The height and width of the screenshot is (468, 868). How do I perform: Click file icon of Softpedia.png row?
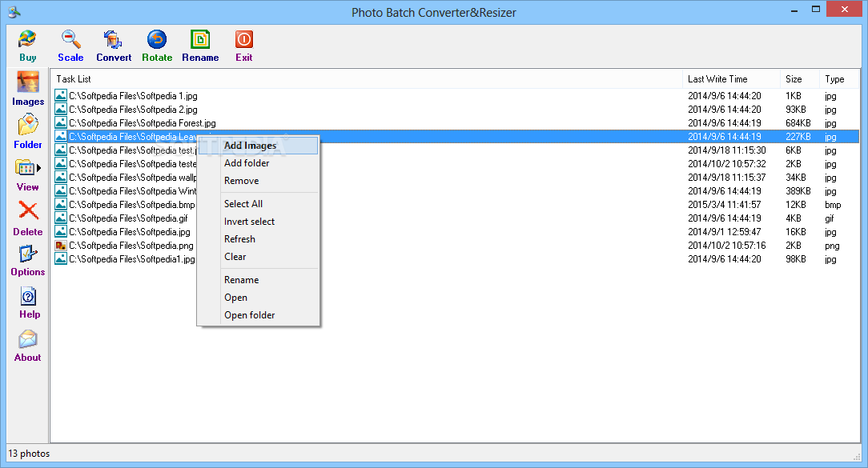[61, 245]
